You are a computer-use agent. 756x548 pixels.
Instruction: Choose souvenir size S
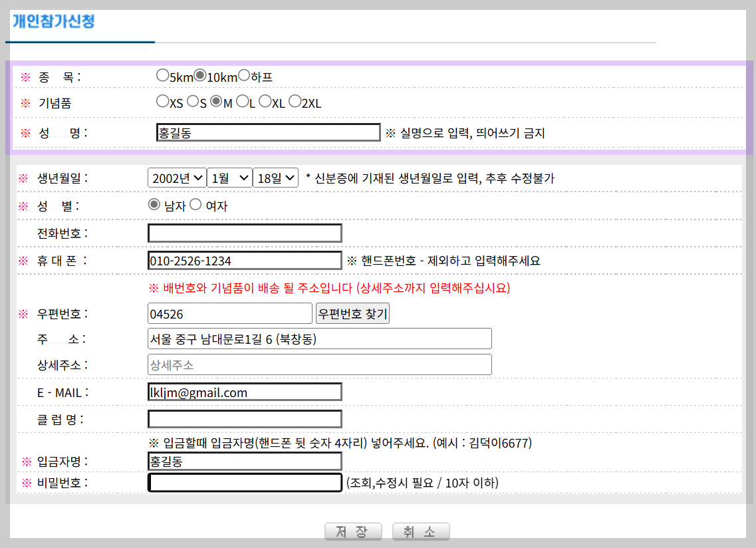coord(193,101)
